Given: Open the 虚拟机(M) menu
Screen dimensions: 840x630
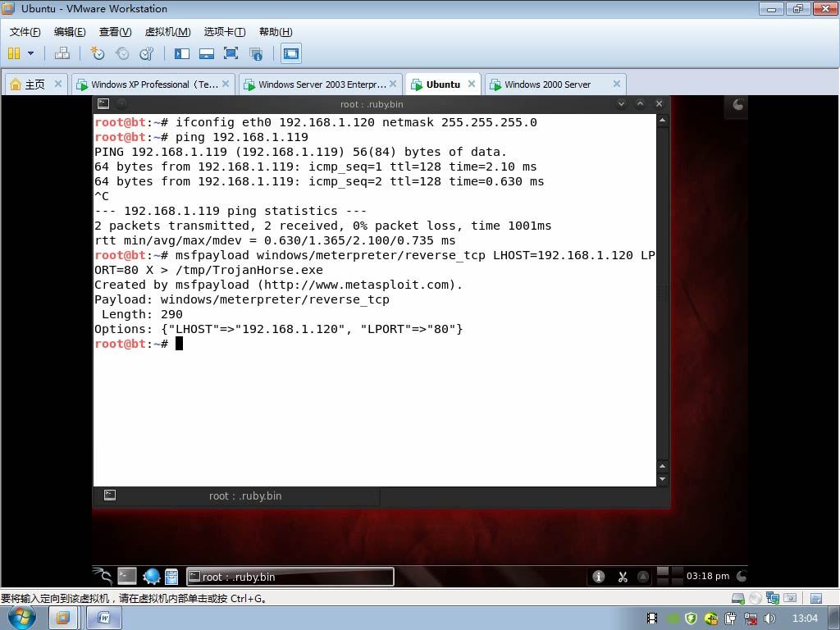Looking at the screenshot, I should [x=167, y=32].
